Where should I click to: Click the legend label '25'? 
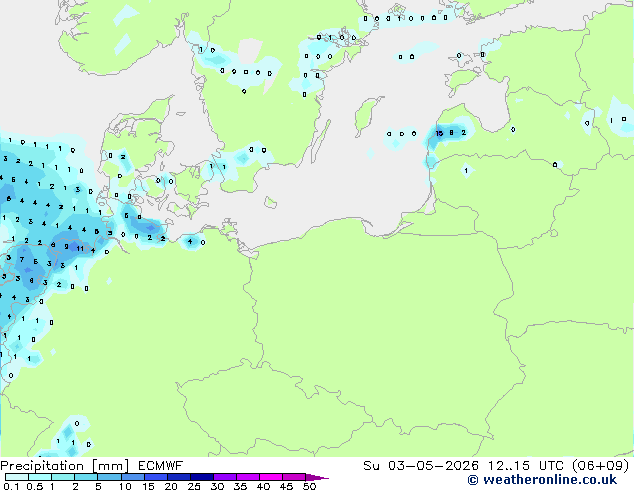[194, 486]
